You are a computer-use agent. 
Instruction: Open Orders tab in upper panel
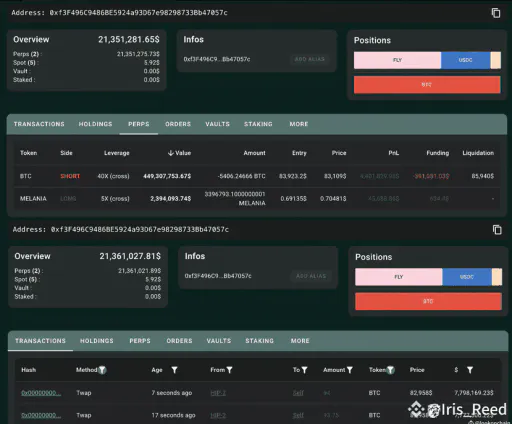pos(178,124)
